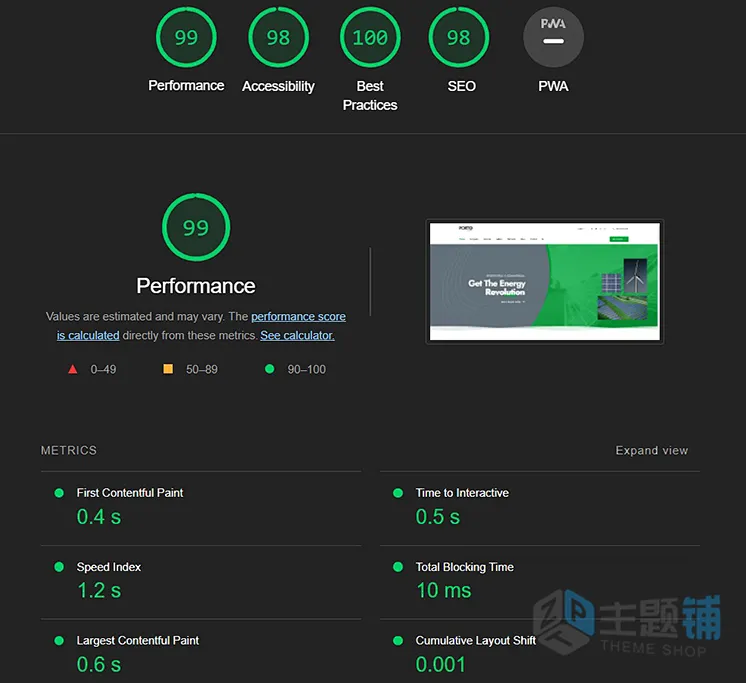Open the Accessibility category label

click(x=278, y=87)
